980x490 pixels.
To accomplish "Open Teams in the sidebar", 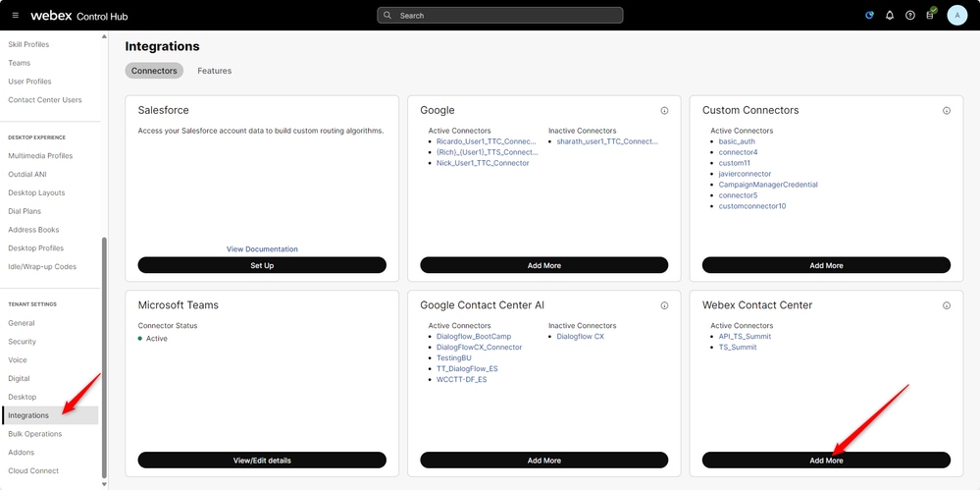I will click(x=20, y=63).
